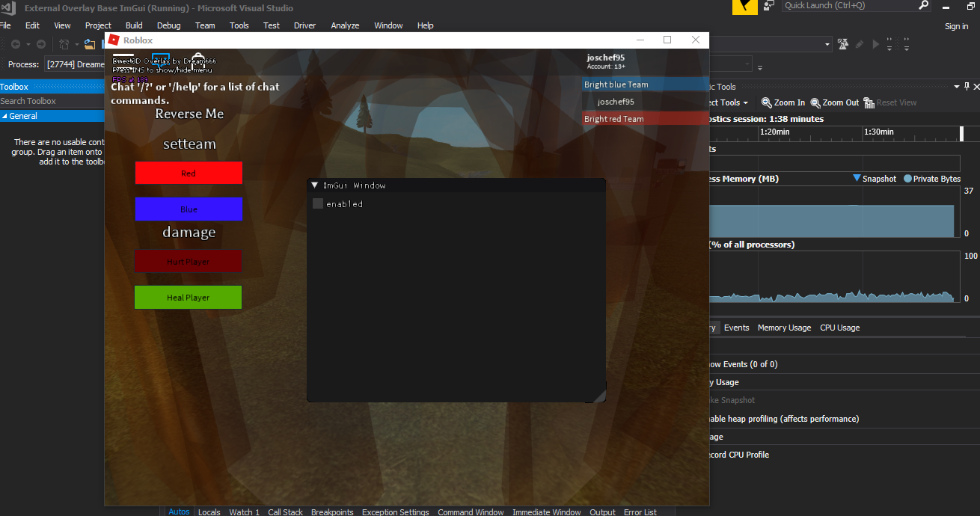
Task: Open the Roblox backpack icon
Action: (198, 61)
